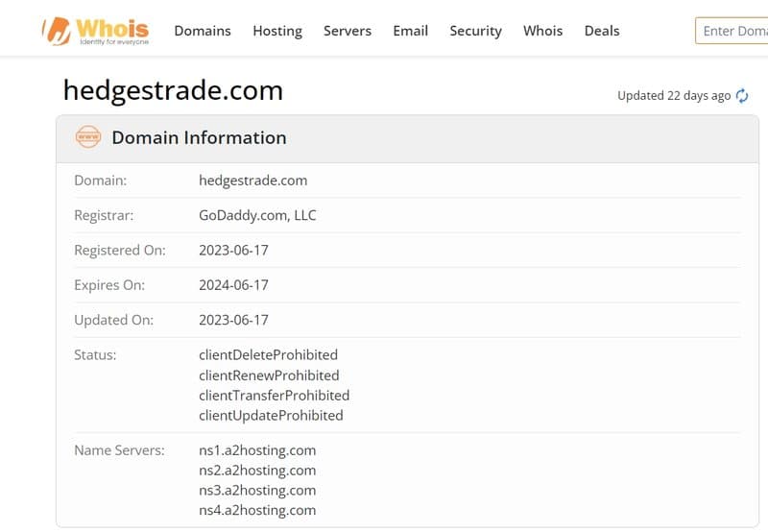Click the ns1.a2hosting.com name server

[257, 450]
